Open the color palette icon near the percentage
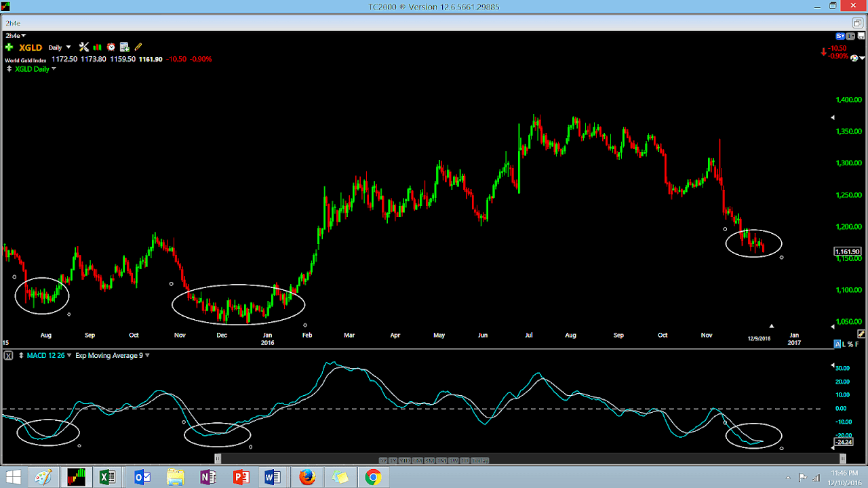 (854, 58)
